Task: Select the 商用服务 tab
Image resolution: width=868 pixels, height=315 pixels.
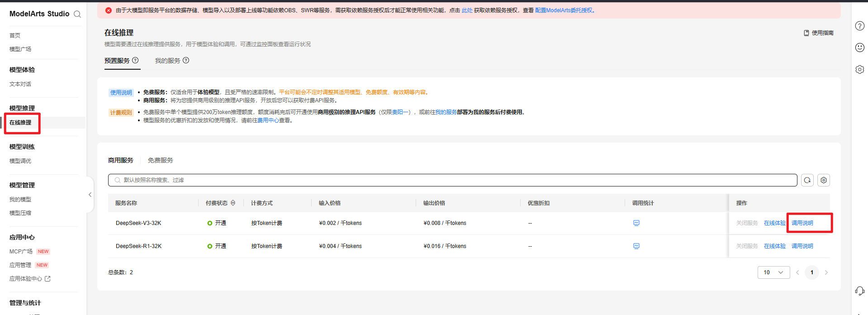Action: 121,160
